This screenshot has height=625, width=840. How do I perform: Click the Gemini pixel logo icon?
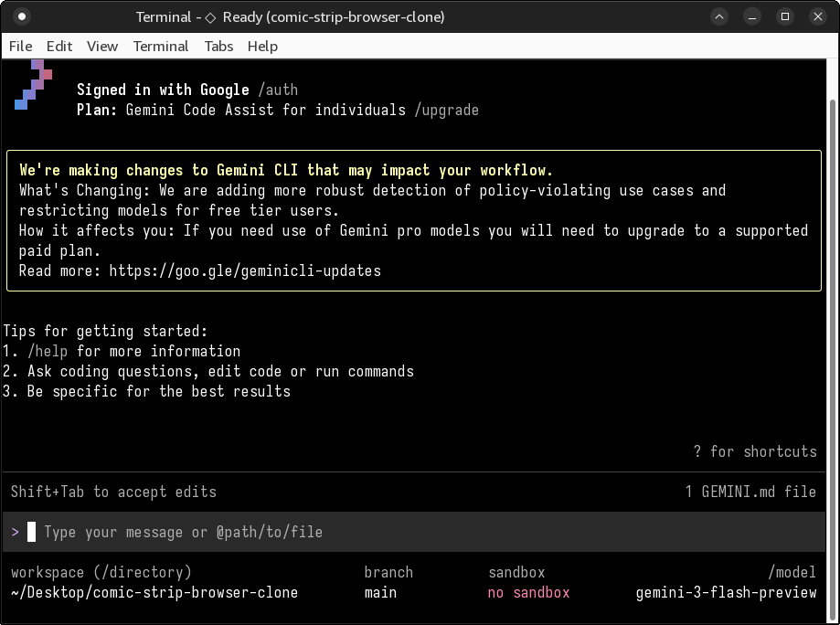pyautogui.click(x=33, y=85)
